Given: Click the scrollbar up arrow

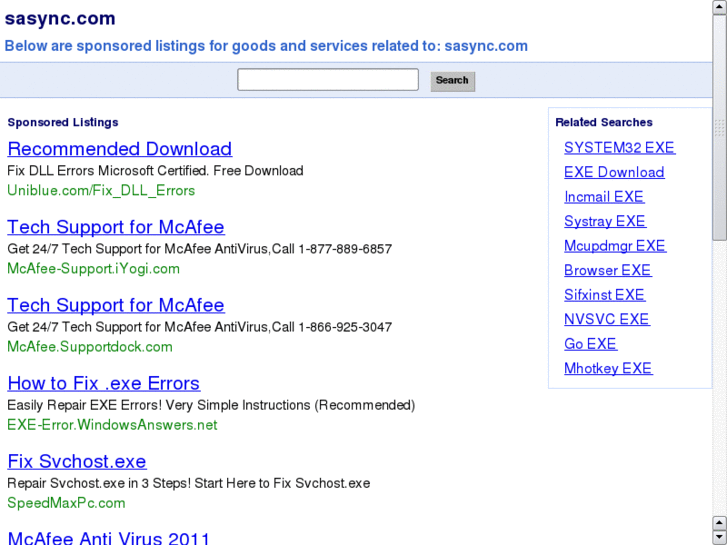Looking at the screenshot, I should (x=719, y=7).
